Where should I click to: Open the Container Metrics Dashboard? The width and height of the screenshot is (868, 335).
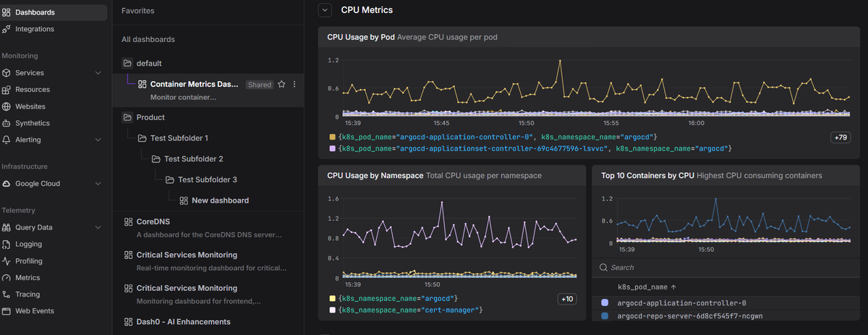point(194,85)
